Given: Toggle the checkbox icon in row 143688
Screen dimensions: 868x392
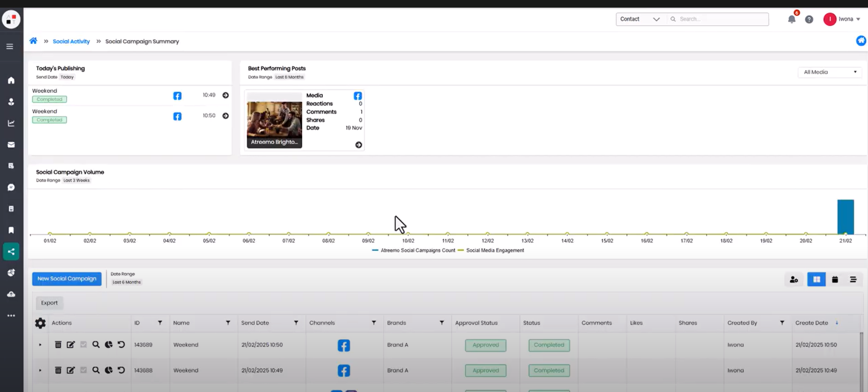Looking at the screenshot, I should point(83,370).
